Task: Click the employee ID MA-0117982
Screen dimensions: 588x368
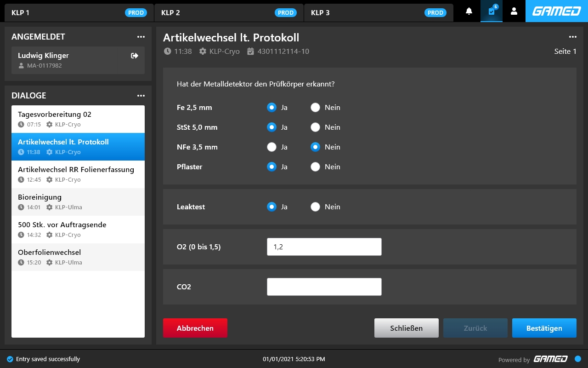Action: point(44,66)
